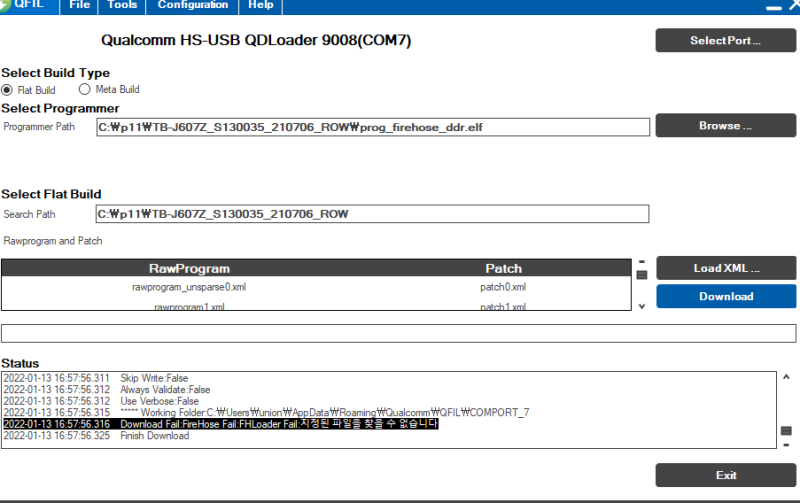Click the Status log scrollbar thumb
This screenshot has width=800, height=503.
pos(786,431)
